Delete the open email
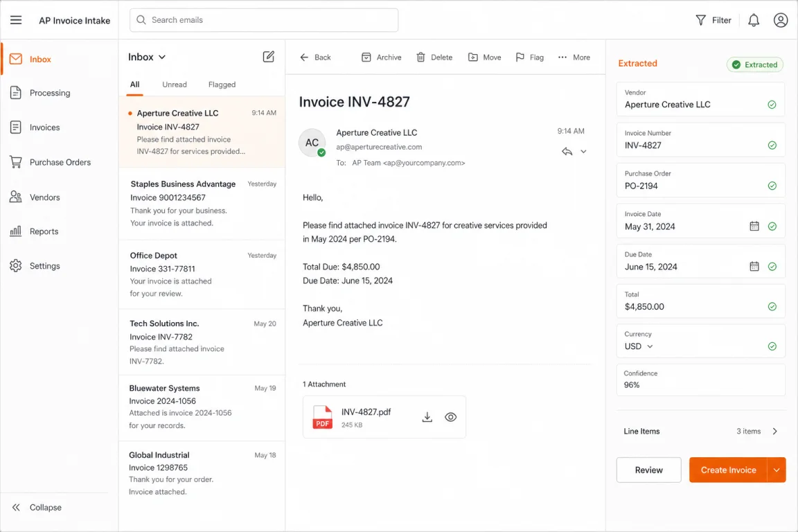798x532 pixels. [434, 57]
